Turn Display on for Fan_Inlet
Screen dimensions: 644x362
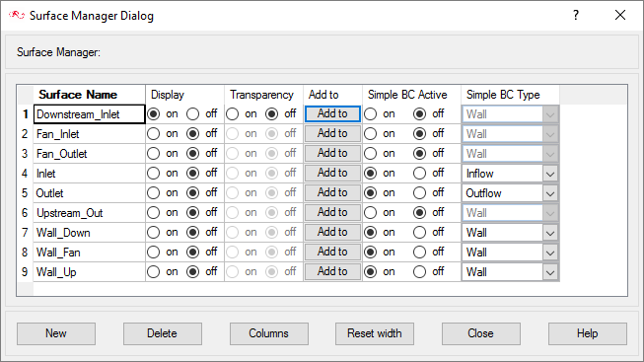153,133
